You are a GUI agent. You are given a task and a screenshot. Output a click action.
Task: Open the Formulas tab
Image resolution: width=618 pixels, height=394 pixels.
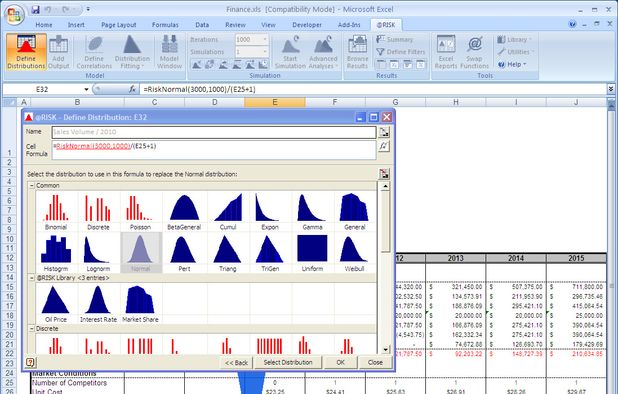click(x=165, y=24)
